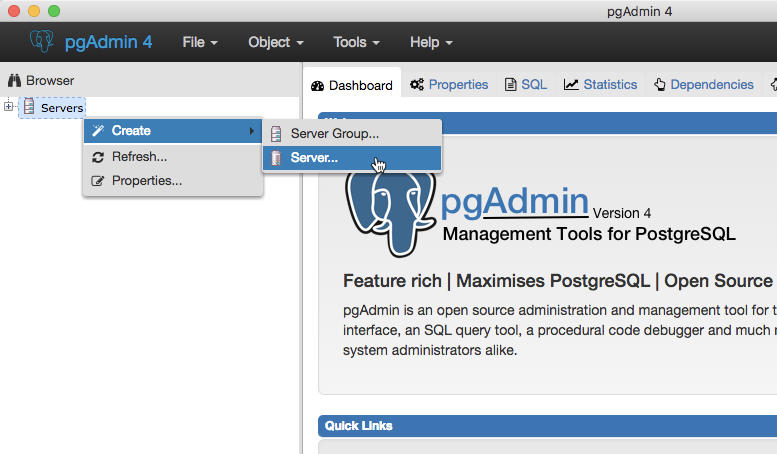Screen dimensions: 777x454
Task: Click the Create submenu arrow
Action: click(x=252, y=131)
